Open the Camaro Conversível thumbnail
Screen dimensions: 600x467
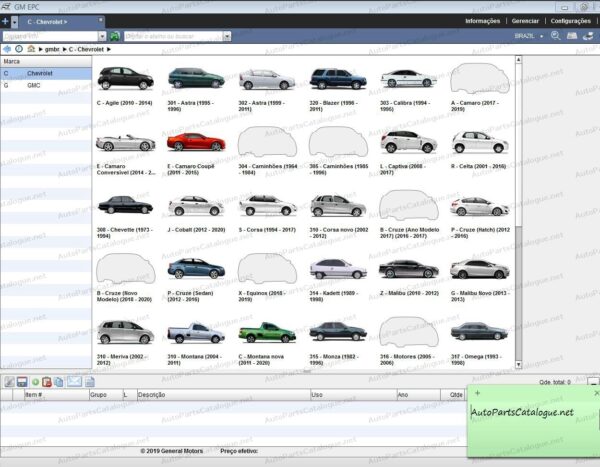tap(126, 142)
